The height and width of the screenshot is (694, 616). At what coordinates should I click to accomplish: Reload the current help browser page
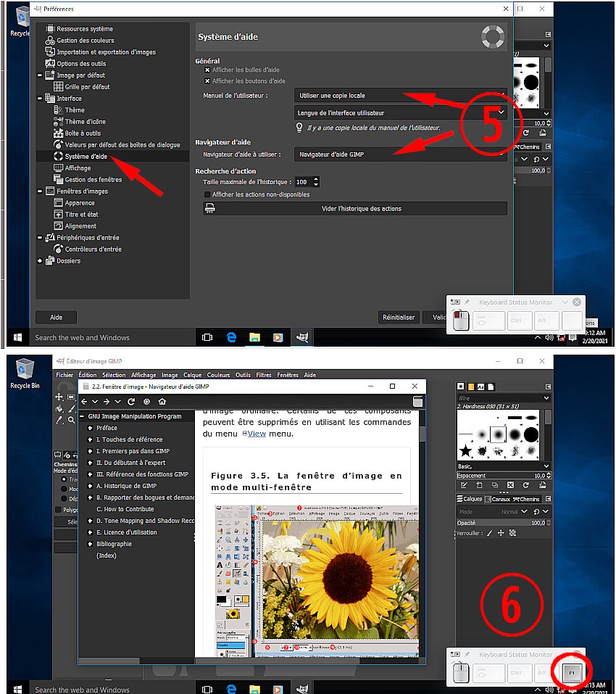pos(131,402)
